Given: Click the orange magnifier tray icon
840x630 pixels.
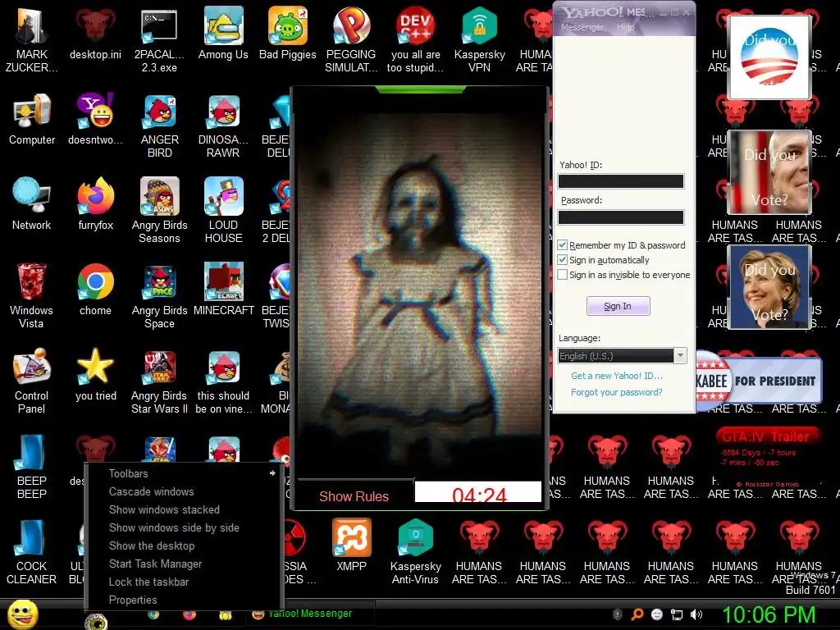Looking at the screenshot, I should click(x=637, y=614).
